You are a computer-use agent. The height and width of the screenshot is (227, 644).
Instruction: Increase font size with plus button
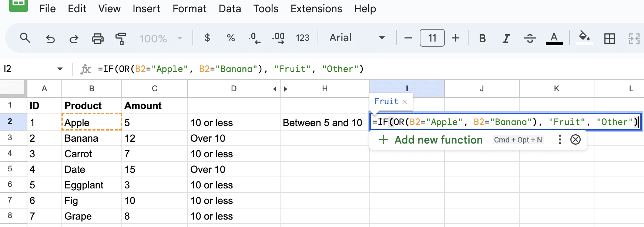[x=456, y=38]
